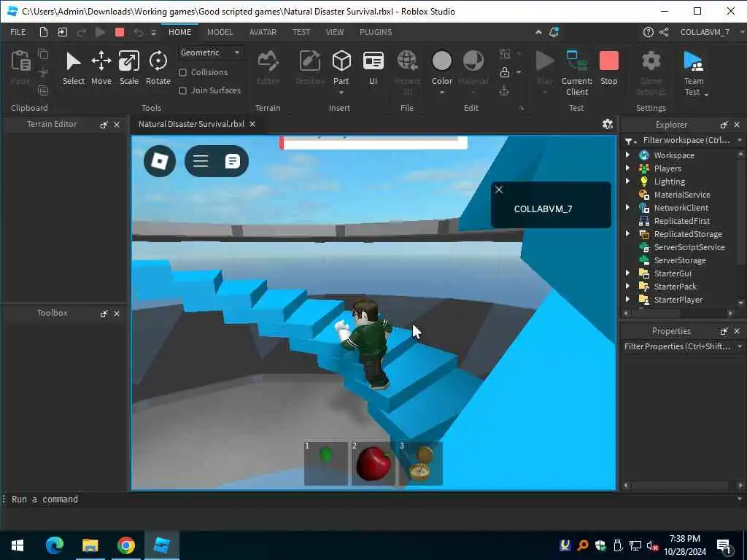Open Team Test
Image resolution: width=747 pixels, height=560 pixels.
[x=694, y=74]
